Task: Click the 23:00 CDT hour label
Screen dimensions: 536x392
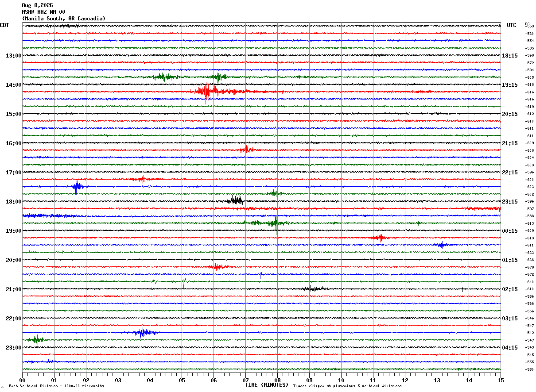Action: 13,348
